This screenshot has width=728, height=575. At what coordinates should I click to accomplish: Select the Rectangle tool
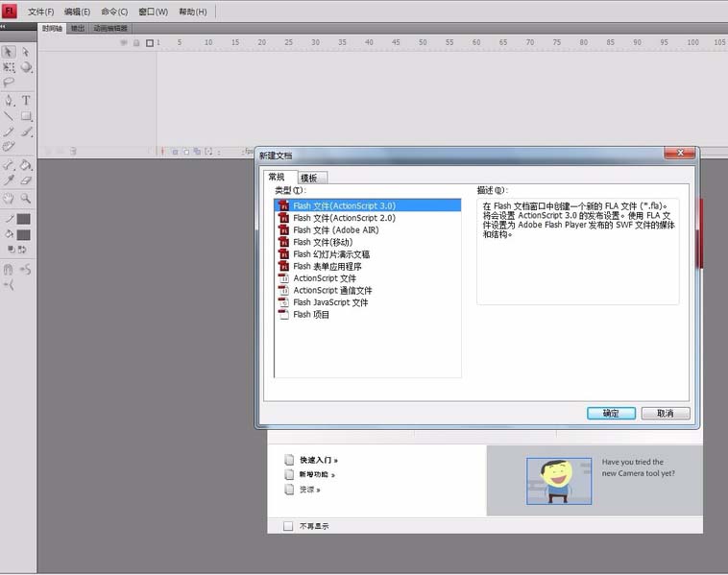pyautogui.click(x=26, y=116)
